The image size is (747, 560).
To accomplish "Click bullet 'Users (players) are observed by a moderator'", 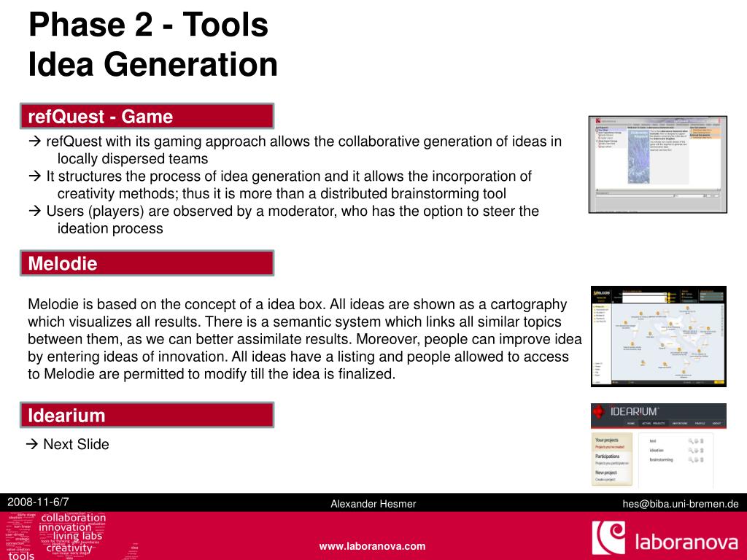I will [284, 219].
